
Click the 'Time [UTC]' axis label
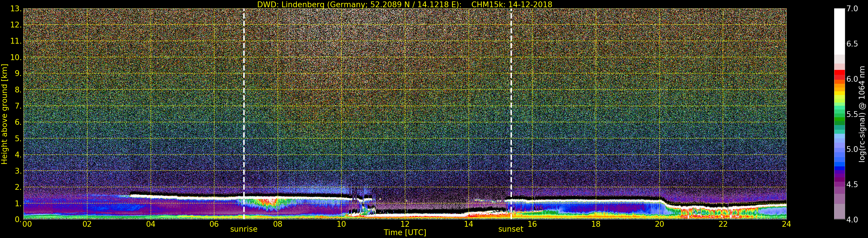[405, 233]
